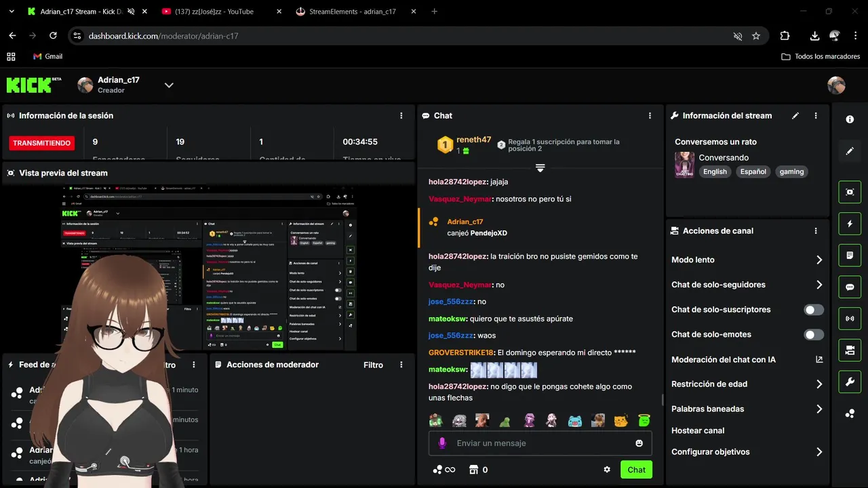The height and width of the screenshot is (488, 868).
Task: Enable Chat de solo-emotes switch
Action: click(814, 335)
